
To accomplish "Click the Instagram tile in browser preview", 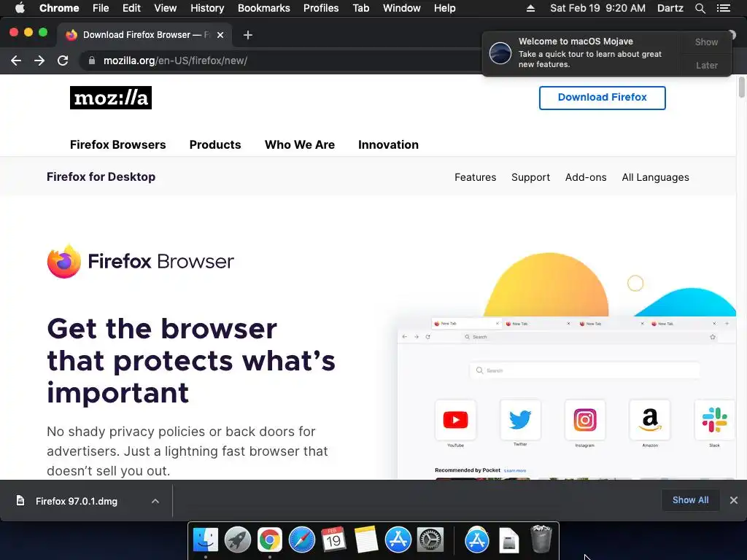I will [585, 419].
